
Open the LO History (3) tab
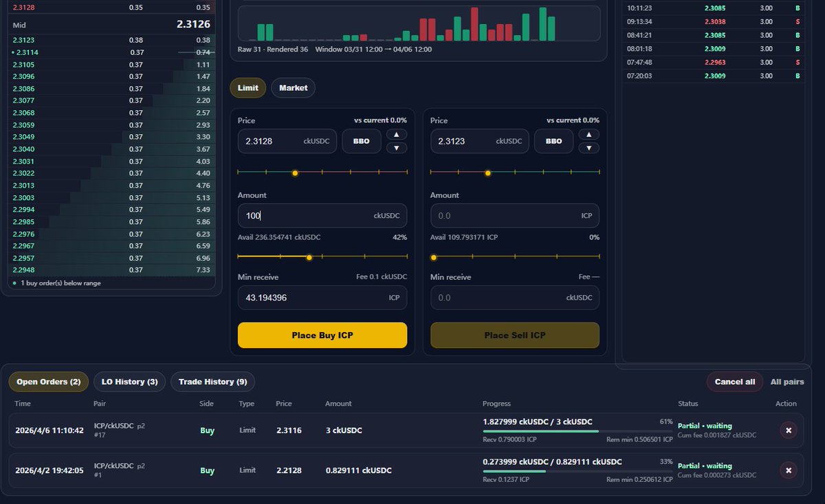129,382
